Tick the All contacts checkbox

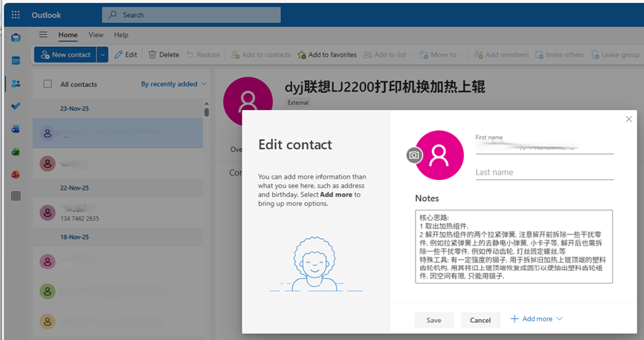click(48, 84)
